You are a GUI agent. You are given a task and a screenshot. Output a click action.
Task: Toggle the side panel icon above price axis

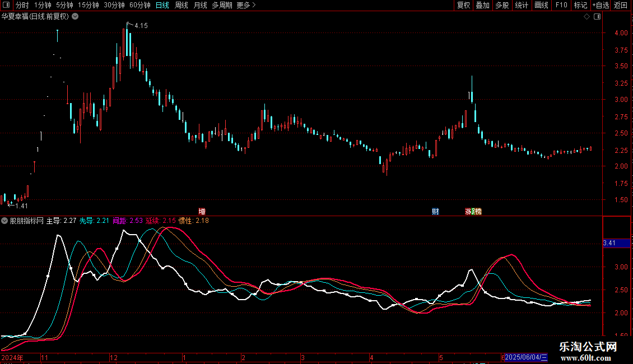point(597,17)
